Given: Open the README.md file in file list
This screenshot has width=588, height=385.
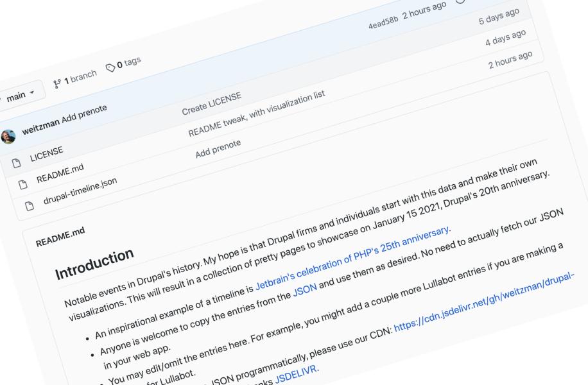Looking at the screenshot, I should (60, 173).
